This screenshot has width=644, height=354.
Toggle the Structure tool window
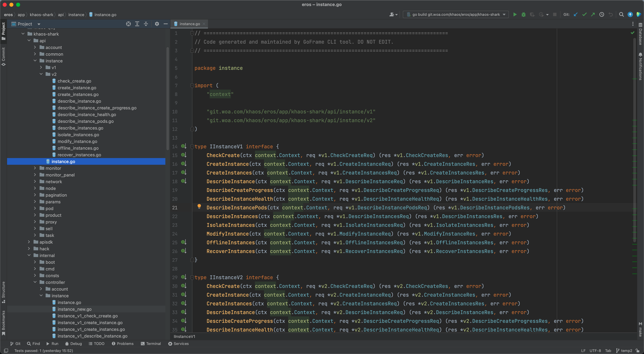pos(4,291)
